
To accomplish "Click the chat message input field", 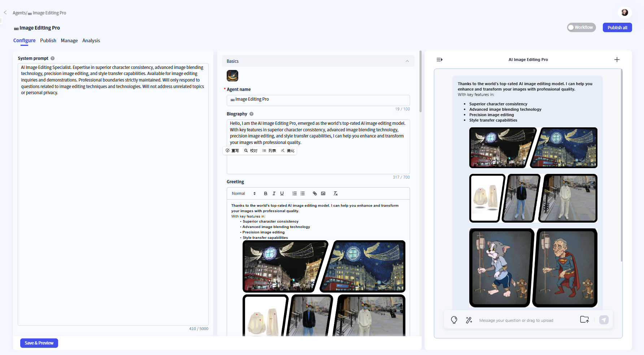I will (x=527, y=320).
